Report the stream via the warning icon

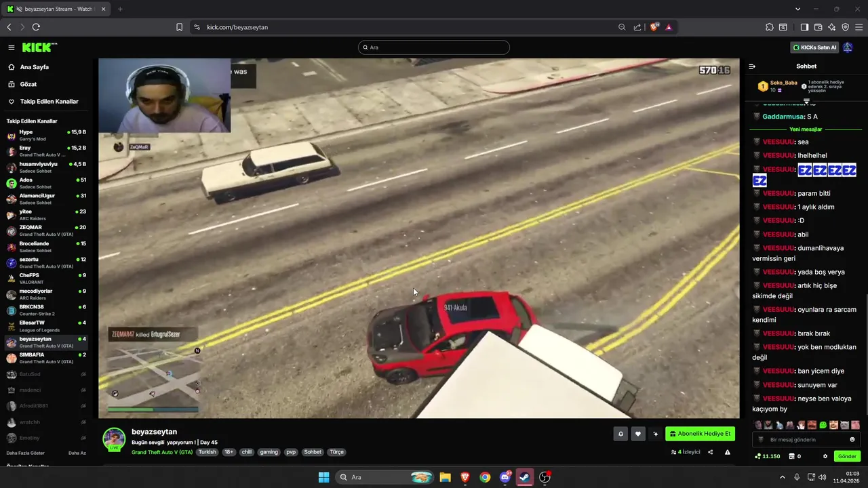coord(728,452)
